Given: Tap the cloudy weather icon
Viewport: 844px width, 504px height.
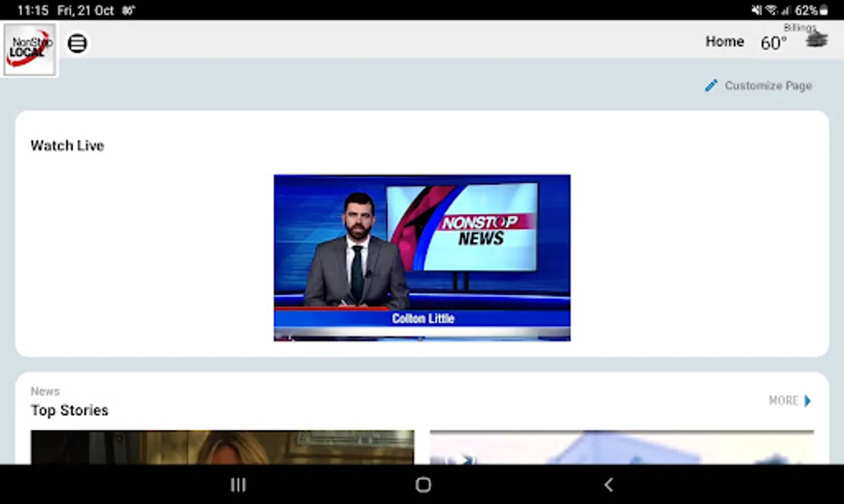Looking at the screenshot, I should [817, 40].
